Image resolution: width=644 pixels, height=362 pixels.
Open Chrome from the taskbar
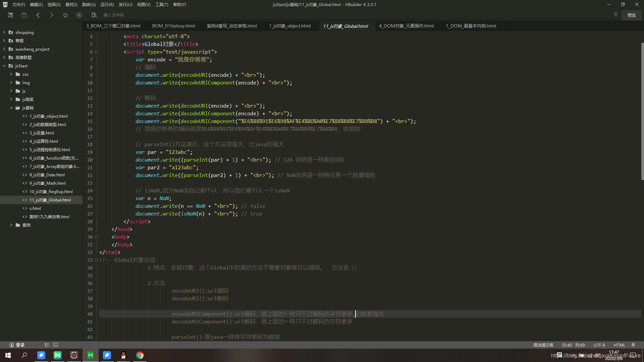(140, 355)
